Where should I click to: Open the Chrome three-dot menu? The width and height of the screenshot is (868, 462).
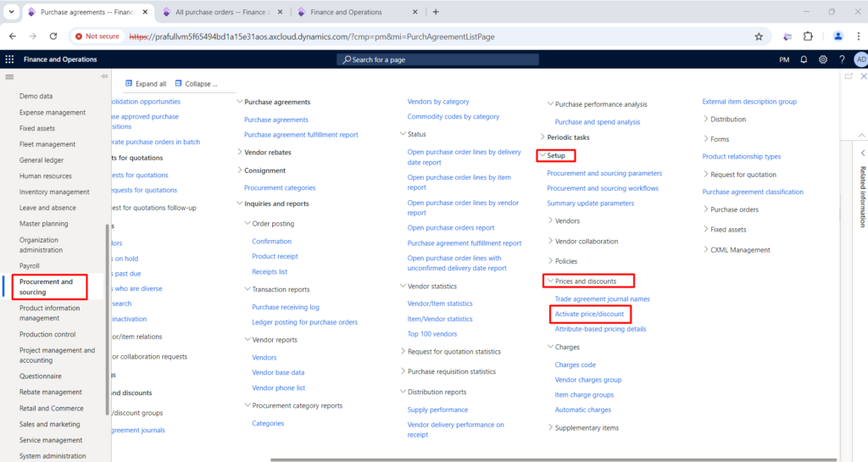[859, 36]
